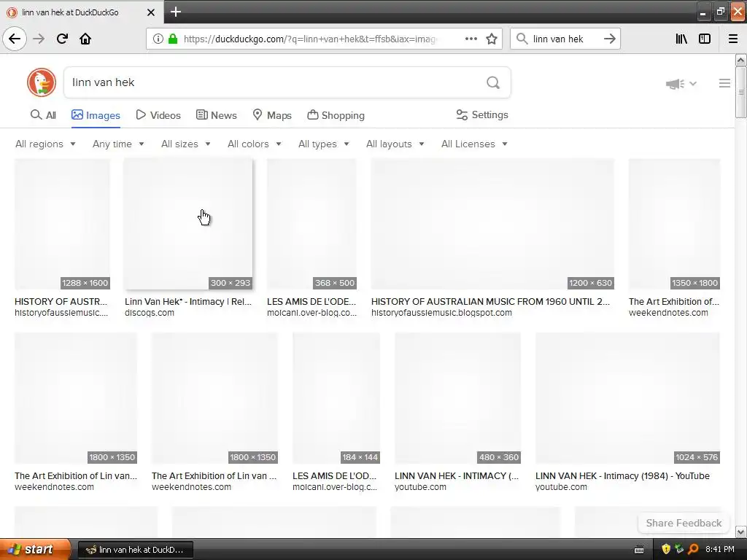The width and height of the screenshot is (747, 560).
Task: Go back using the browser back arrow
Action: [x=15, y=39]
